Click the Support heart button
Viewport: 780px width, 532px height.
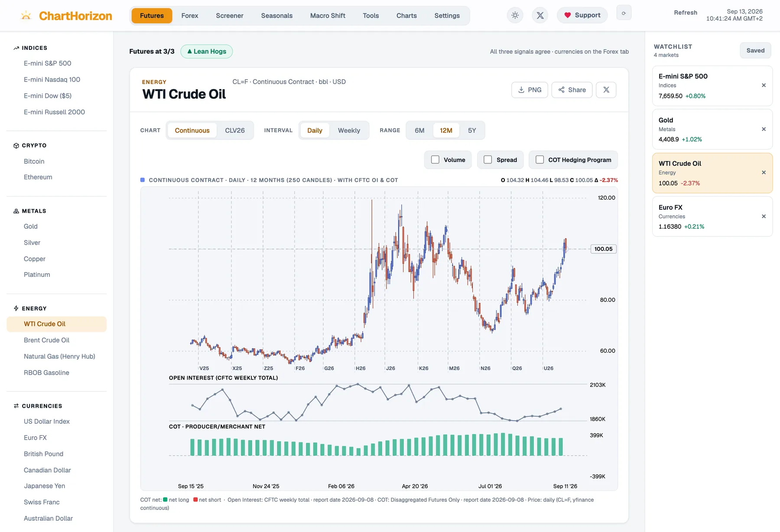click(582, 15)
